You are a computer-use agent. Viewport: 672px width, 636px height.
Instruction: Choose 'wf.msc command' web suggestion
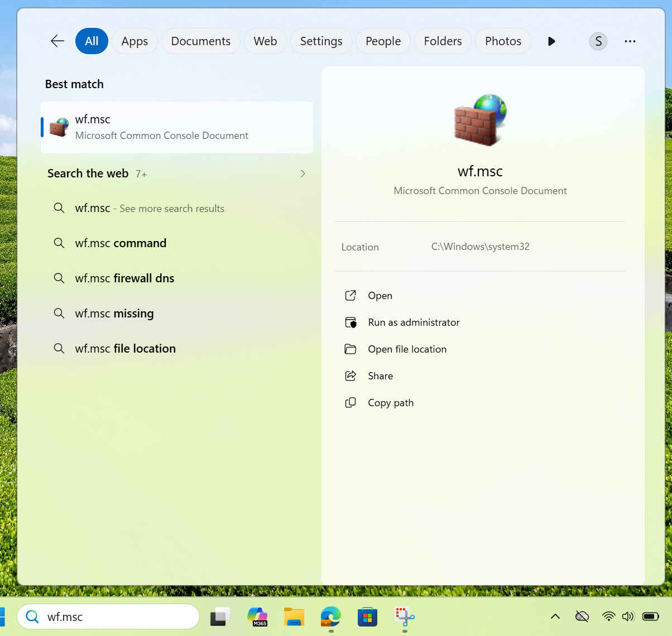[x=177, y=243]
